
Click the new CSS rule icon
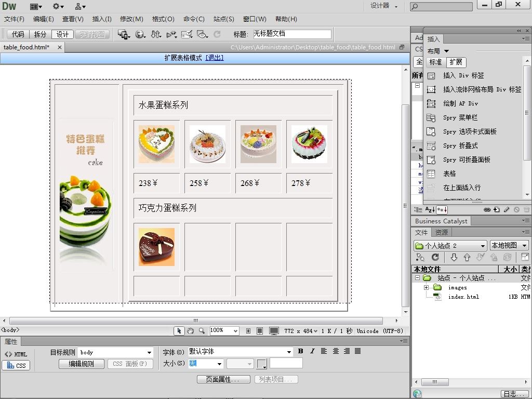(497, 210)
